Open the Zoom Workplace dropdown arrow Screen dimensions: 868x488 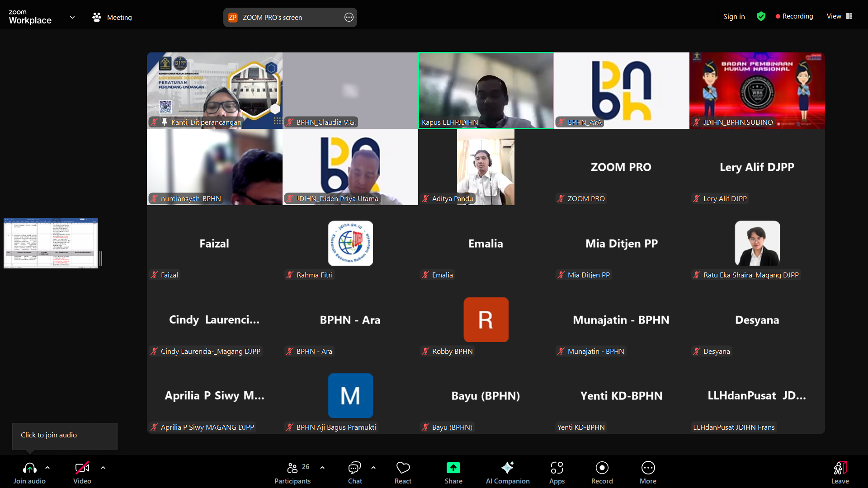pyautogui.click(x=72, y=17)
